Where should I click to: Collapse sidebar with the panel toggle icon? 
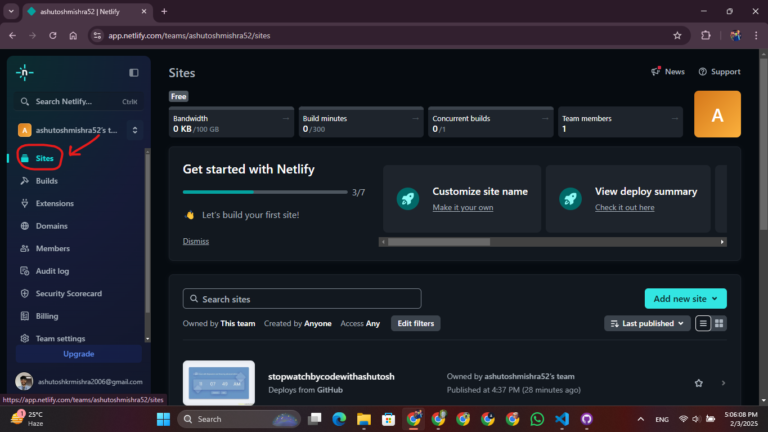(134, 72)
